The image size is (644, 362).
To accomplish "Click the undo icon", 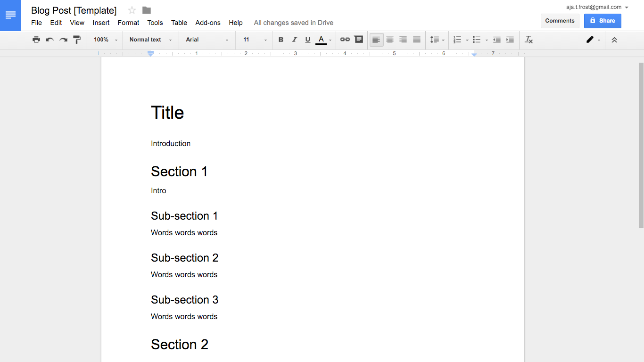I will [50, 40].
